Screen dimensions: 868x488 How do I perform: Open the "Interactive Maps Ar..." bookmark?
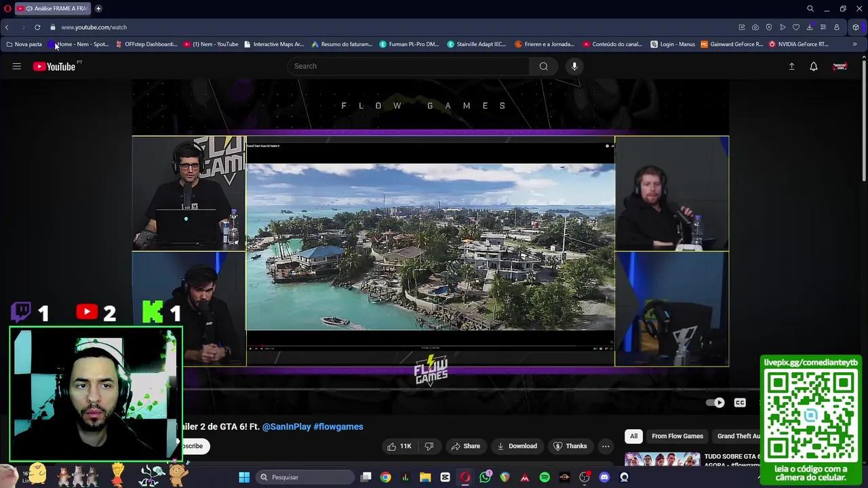point(274,44)
